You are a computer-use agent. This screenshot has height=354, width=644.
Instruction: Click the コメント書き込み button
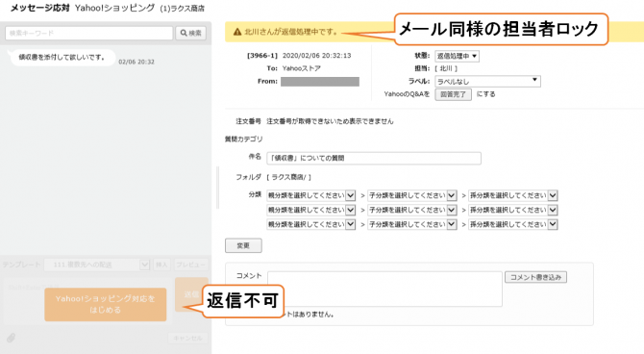pos(535,277)
